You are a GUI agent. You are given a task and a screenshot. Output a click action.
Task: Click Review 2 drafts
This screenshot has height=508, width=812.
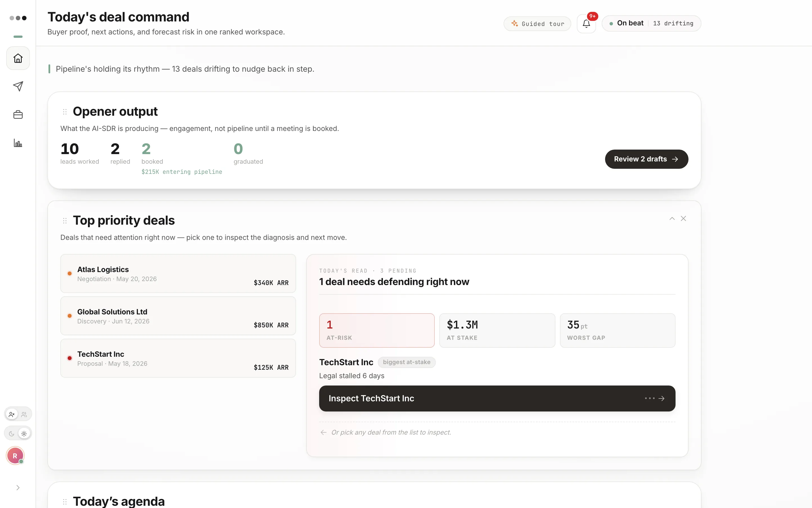click(646, 159)
